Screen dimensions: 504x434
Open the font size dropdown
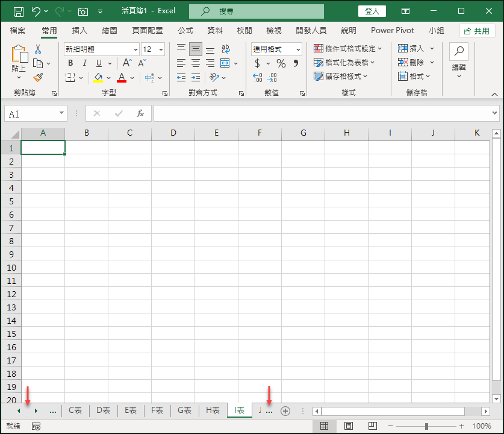point(161,49)
